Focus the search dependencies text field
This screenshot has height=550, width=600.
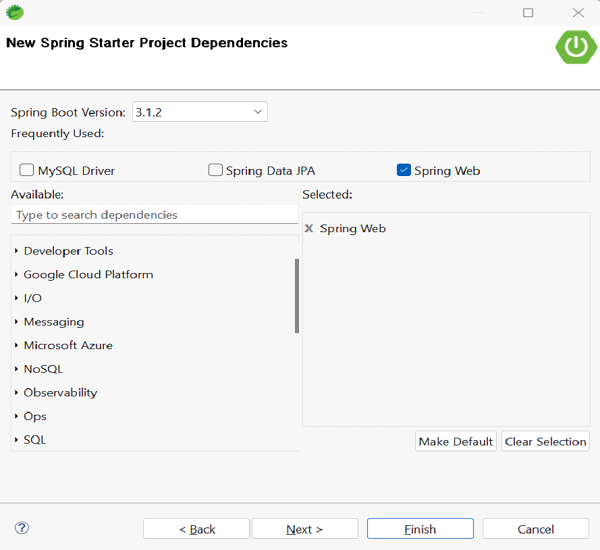pos(154,215)
